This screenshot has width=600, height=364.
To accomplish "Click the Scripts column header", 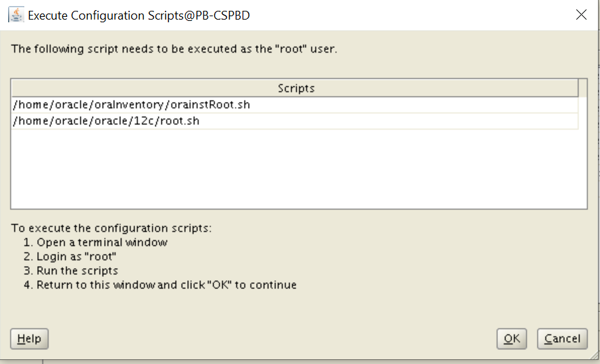I will (x=295, y=88).
